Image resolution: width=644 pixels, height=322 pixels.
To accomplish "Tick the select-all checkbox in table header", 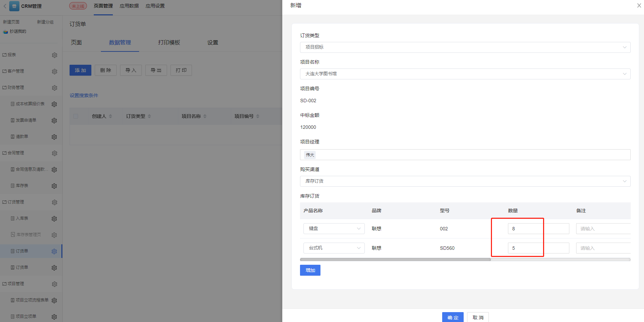I will tap(76, 116).
